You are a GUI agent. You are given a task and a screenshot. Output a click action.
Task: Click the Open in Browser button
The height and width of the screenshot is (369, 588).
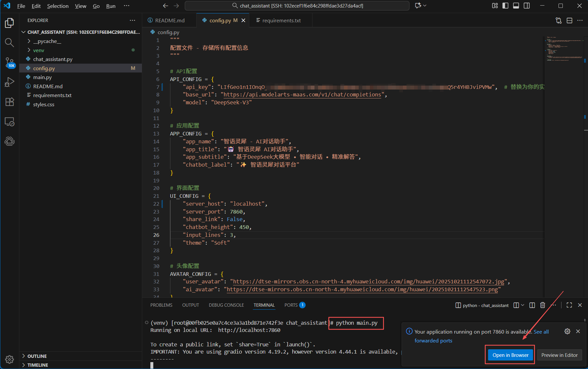(x=510, y=355)
